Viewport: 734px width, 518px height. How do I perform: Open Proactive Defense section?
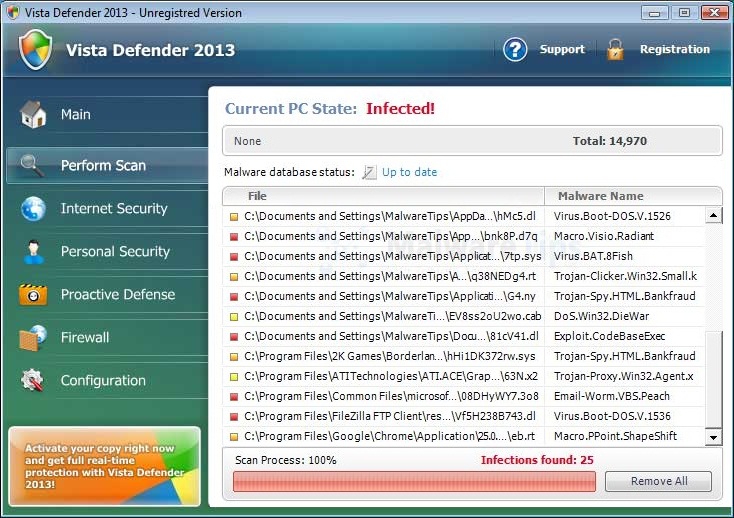pos(107,294)
